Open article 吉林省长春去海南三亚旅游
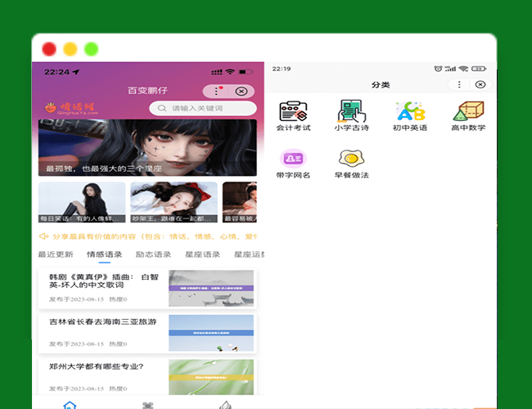This screenshot has height=409, width=532. tap(103, 321)
